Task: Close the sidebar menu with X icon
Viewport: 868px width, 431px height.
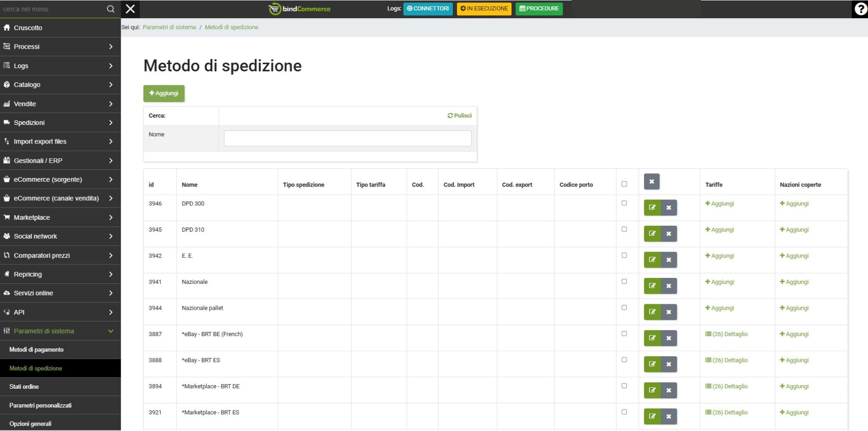Action: pyautogui.click(x=130, y=9)
